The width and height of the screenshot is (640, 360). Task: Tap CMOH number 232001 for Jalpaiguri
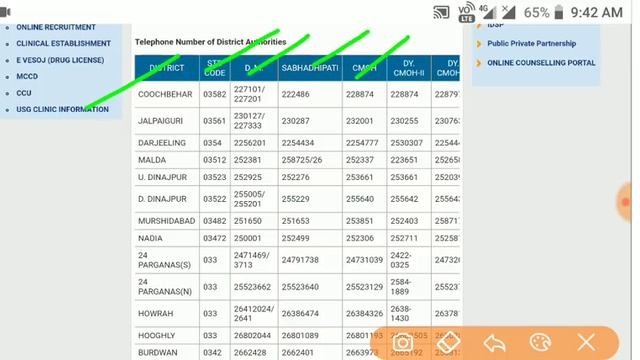click(360, 121)
